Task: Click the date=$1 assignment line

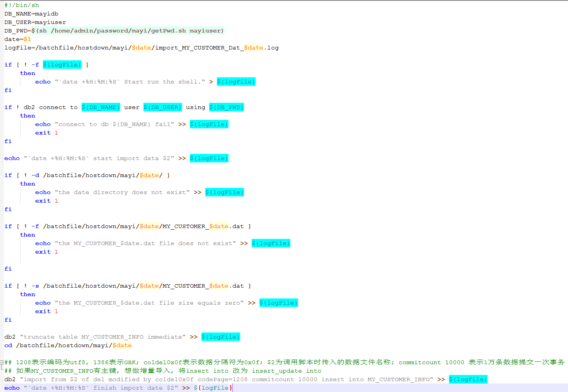Action: [18, 39]
